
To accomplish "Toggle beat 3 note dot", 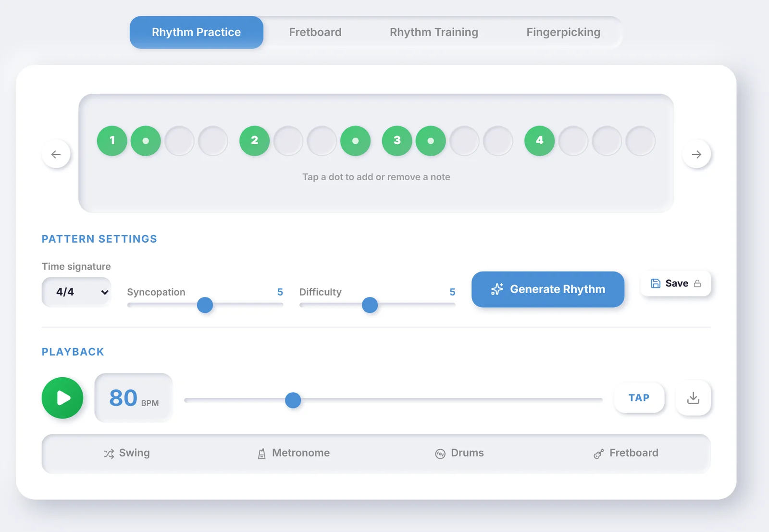I will click(x=397, y=141).
